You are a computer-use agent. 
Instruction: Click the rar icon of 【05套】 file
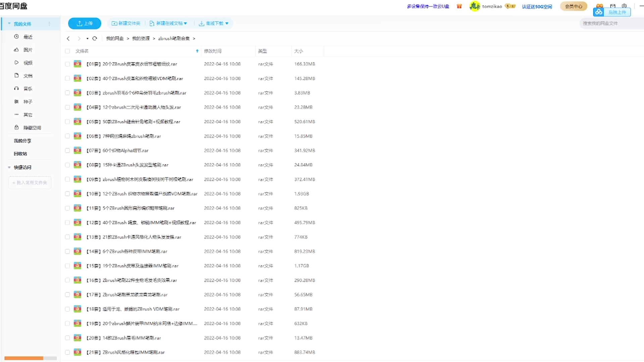pyautogui.click(x=77, y=122)
